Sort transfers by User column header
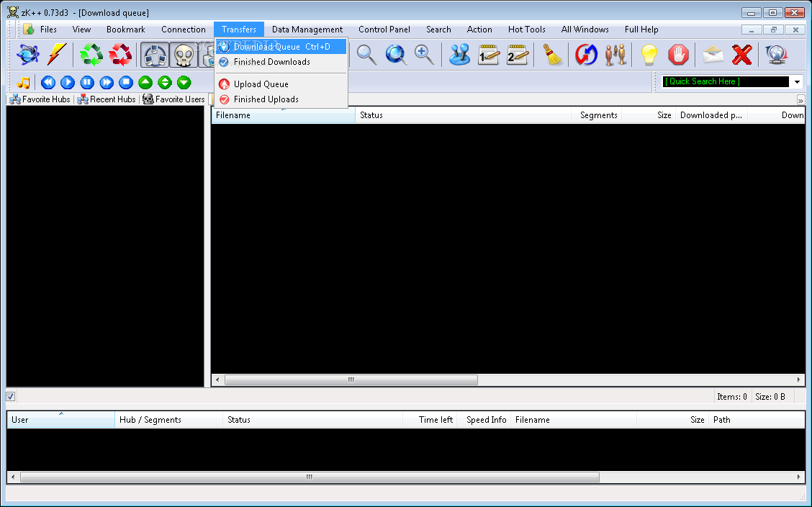 [60, 420]
